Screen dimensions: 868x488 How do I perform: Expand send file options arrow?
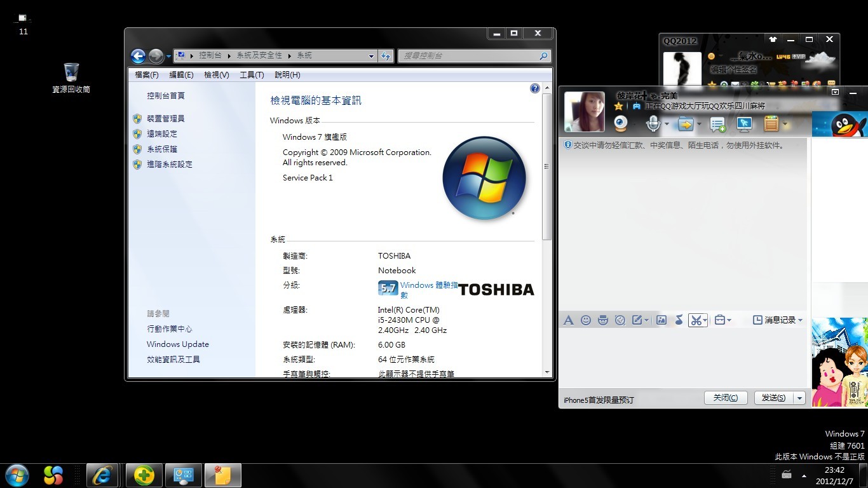click(x=699, y=124)
